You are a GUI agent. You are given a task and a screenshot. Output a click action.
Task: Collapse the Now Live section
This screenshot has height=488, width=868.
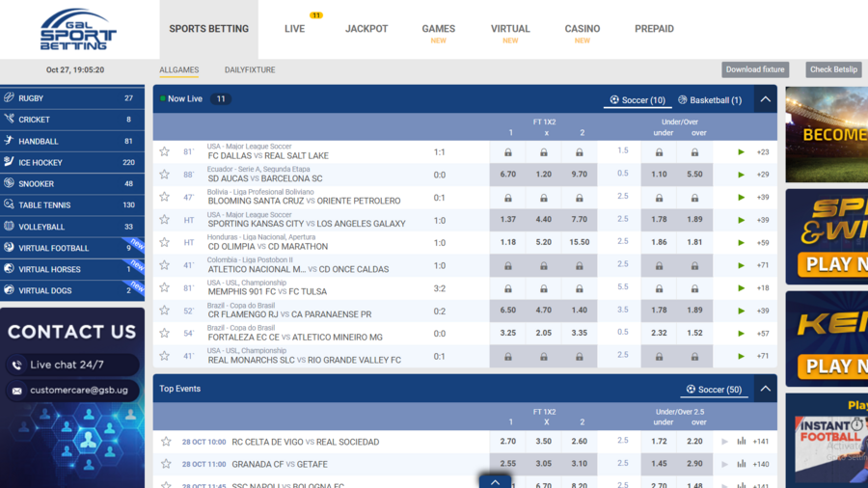[x=765, y=99]
